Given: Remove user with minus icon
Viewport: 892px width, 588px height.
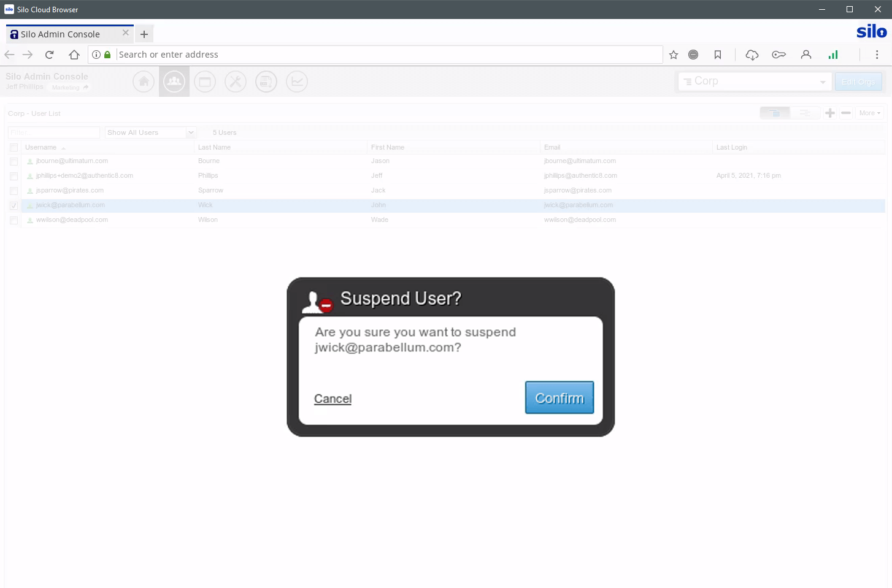Looking at the screenshot, I should (846, 113).
